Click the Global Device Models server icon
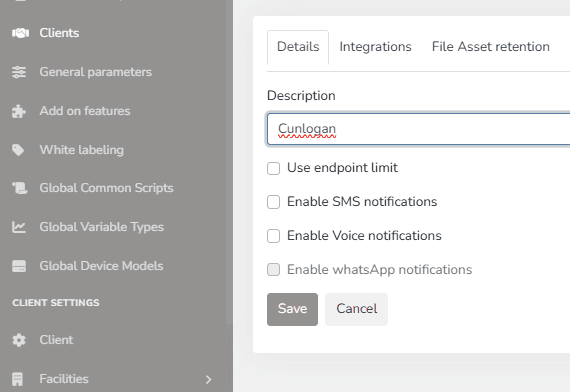The height and width of the screenshot is (392, 570). pyautogui.click(x=19, y=266)
